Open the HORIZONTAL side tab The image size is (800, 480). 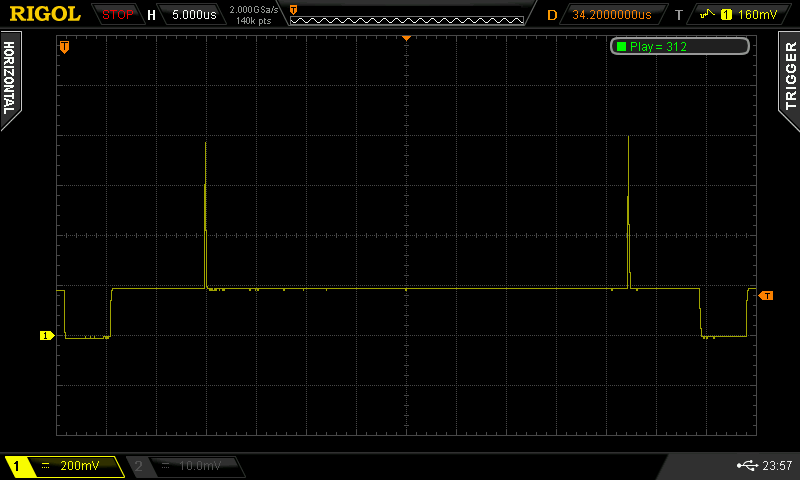(9, 79)
